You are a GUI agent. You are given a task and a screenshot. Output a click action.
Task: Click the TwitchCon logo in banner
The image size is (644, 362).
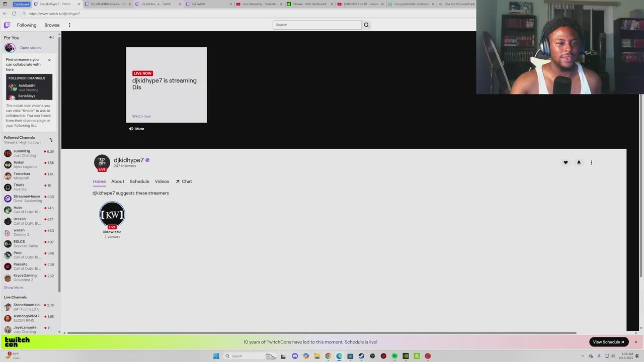pyautogui.click(x=17, y=342)
